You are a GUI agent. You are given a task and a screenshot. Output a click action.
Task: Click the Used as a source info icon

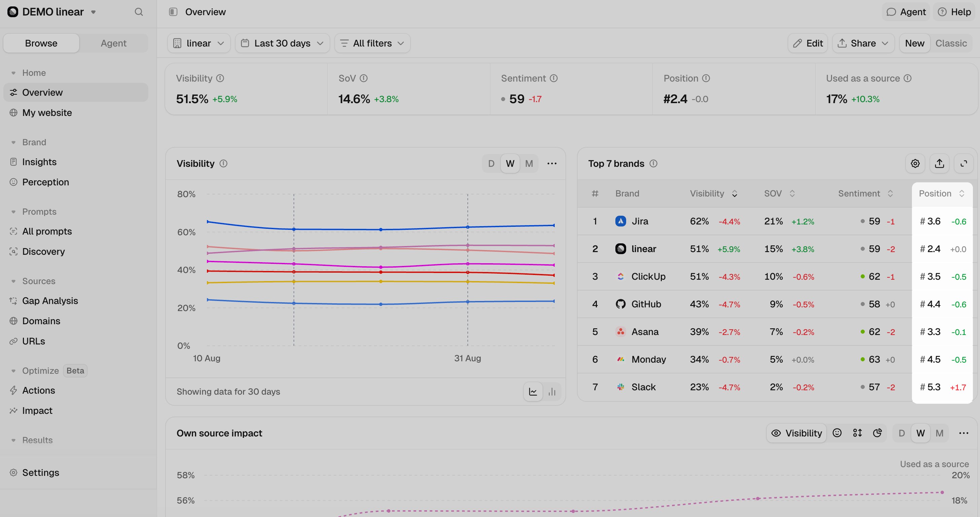coord(908,78)
